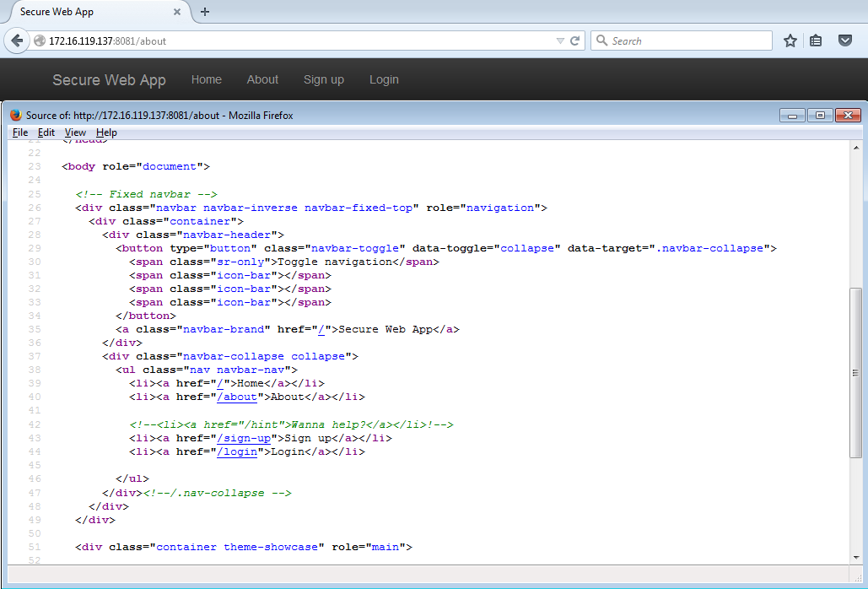The width and height of the screenshot is (868, 589).
Task: Open the bookmarks list icon
Action: tap(816, 41)
